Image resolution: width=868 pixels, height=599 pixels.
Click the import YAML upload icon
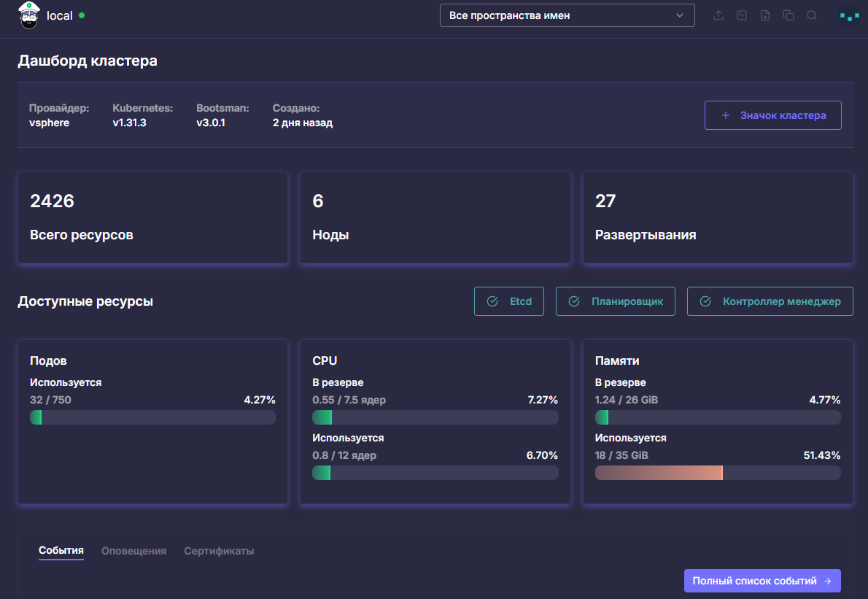click(718, 15)
